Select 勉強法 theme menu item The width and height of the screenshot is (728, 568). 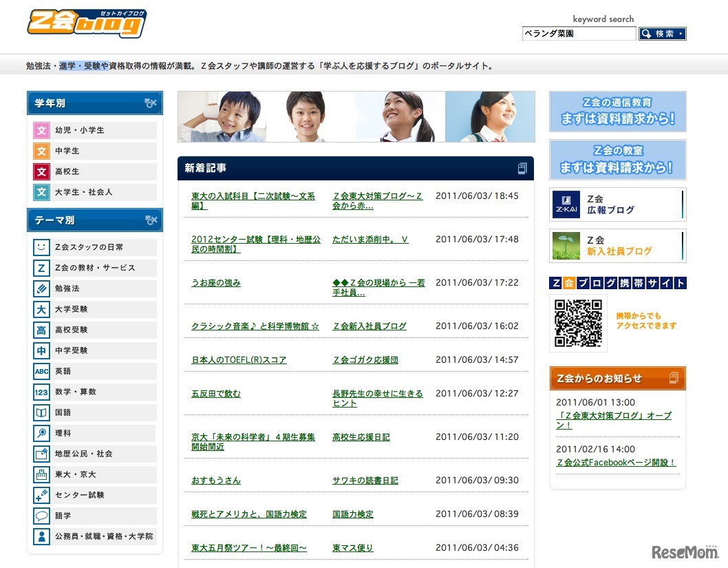tap(95, 288)
